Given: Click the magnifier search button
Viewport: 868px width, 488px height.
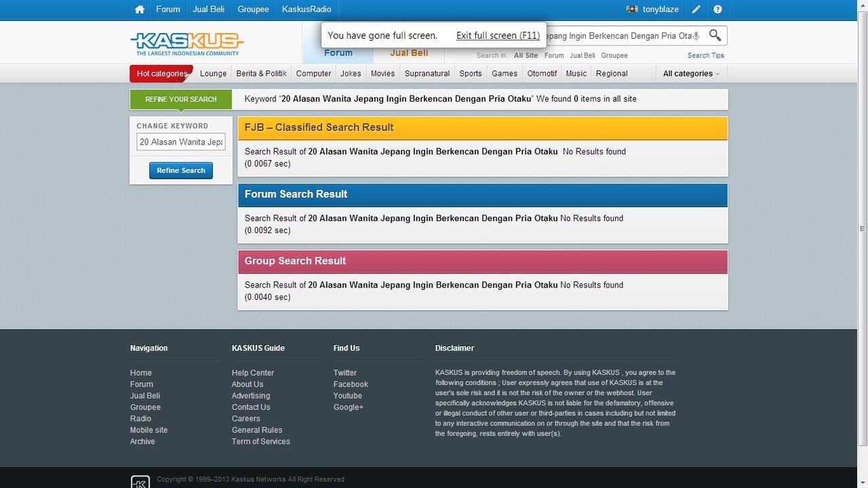Looking at the screenshot, I should (715, 35).
